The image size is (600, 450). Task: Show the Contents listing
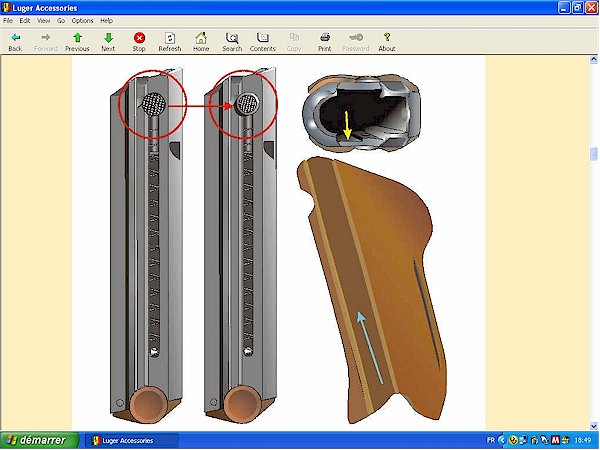point(262,42)
